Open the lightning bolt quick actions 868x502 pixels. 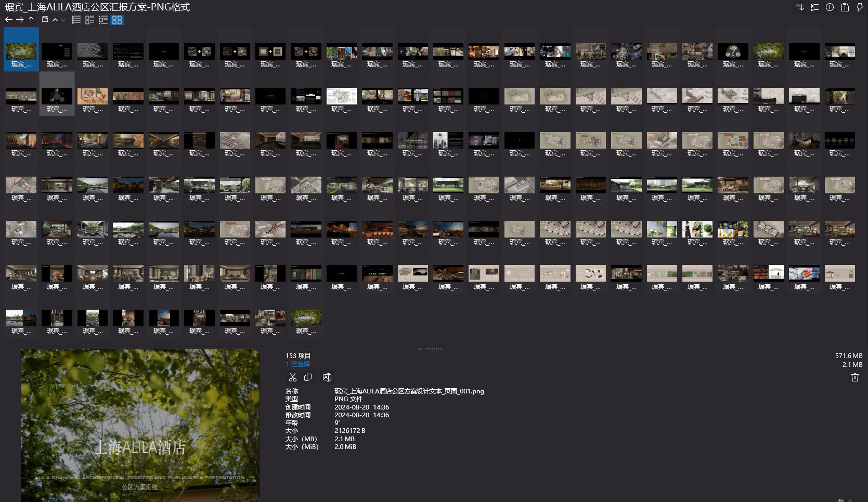click(860, 7)
